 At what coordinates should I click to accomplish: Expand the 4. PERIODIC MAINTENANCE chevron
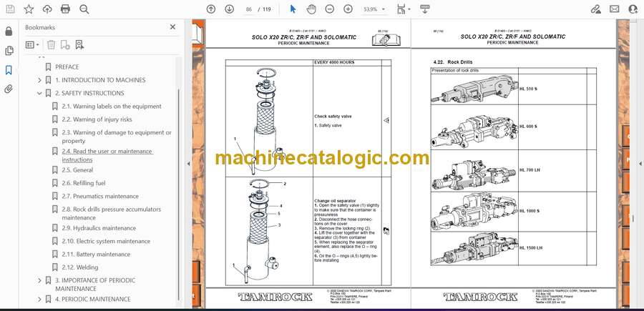pos(39,300)
